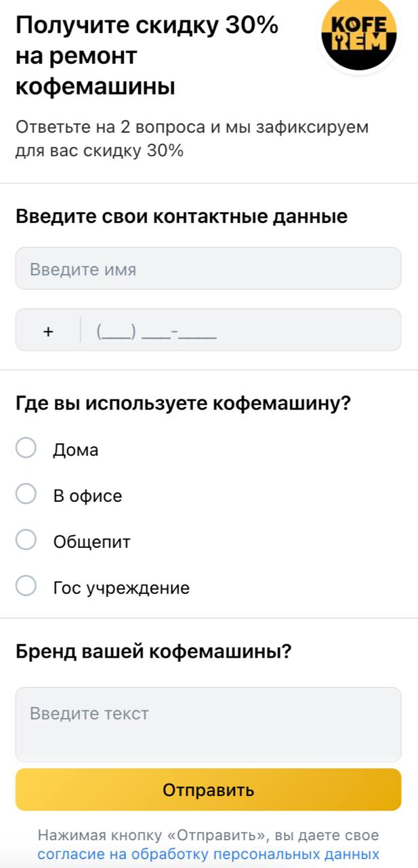Click the headline Получите скидку 30%

click(148, 25)
